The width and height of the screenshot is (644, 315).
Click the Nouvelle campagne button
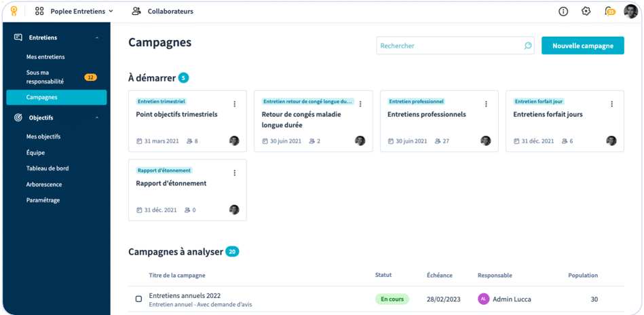click(x=582, y=45)
